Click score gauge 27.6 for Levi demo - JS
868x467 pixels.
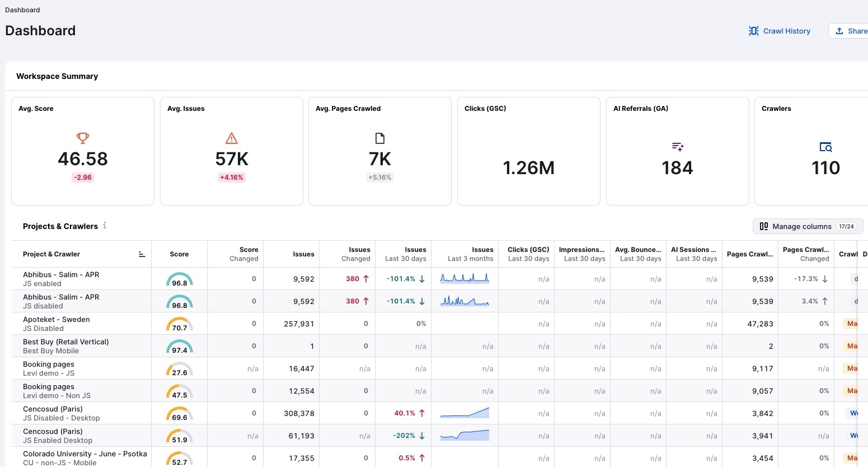[x=180, y=368]
